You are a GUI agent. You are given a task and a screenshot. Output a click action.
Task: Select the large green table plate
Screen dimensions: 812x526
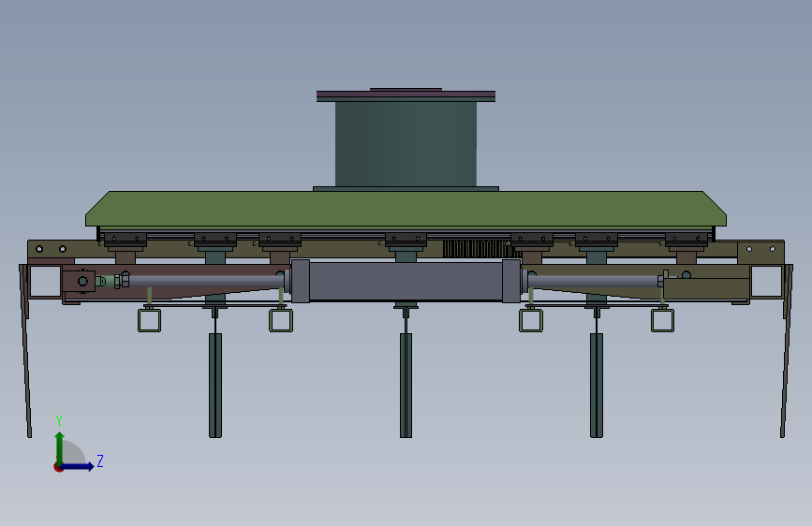[x=406, y=209]
